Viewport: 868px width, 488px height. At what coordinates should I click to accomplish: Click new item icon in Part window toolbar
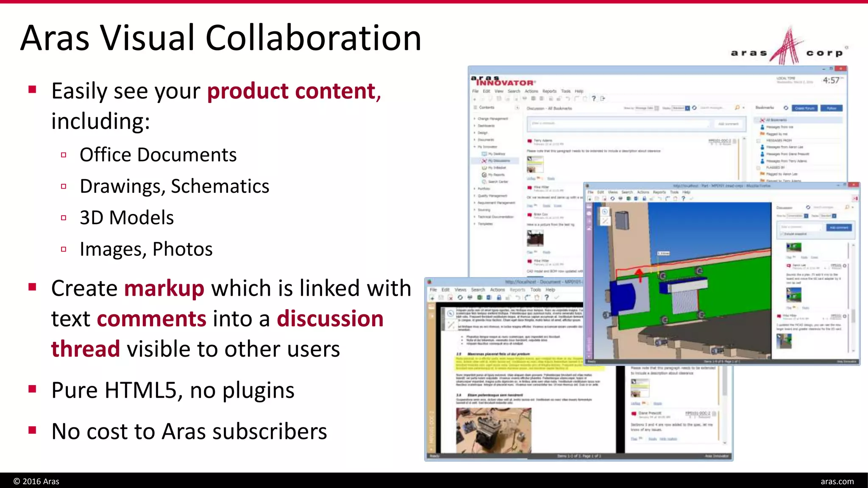click(x=590, y=198)
